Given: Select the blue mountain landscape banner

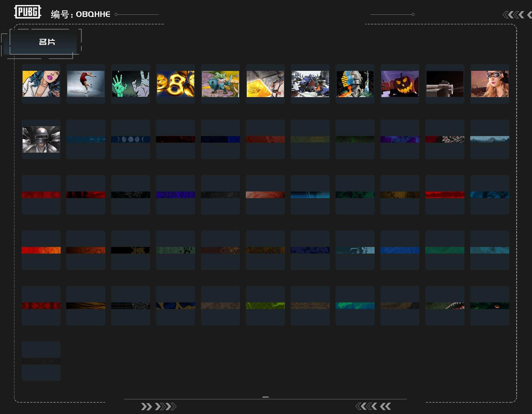Looking at the screenshot, I should coord(490,139).
